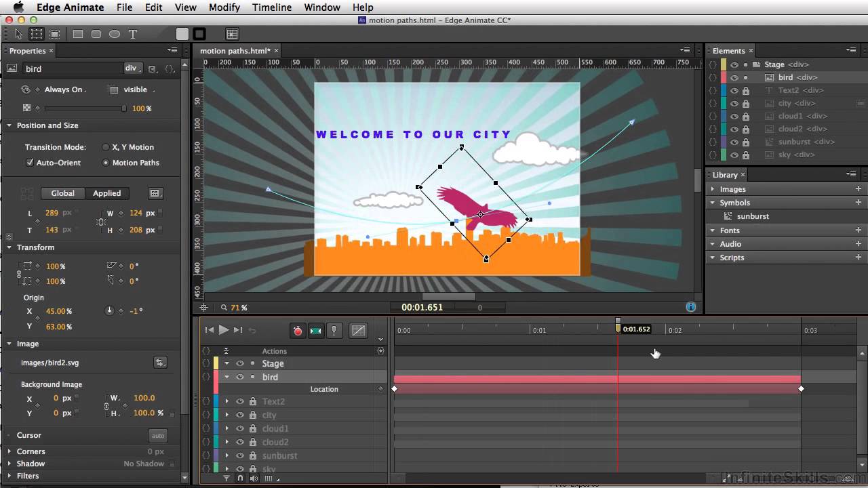Click the swap image source icon
This screenshot has height=488, width=868.
tap(160, 363)
